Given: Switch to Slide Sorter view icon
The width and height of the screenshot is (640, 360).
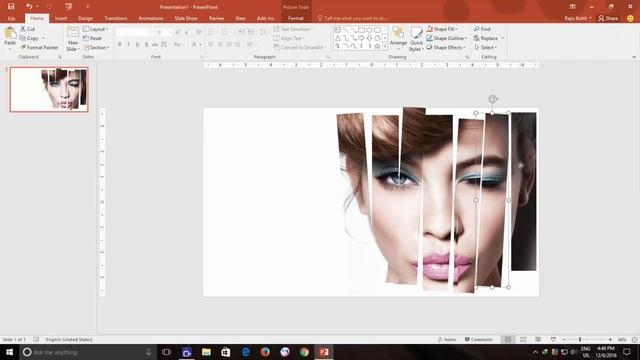Looking at the screenshot, I should point(523,340).
